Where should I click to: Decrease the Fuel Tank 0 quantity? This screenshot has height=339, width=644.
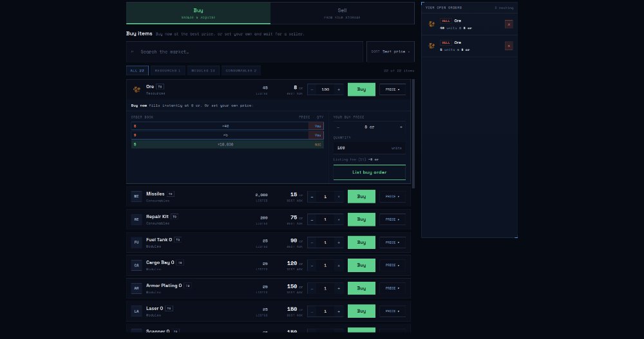pyautogui.click(x=312, y=243)
